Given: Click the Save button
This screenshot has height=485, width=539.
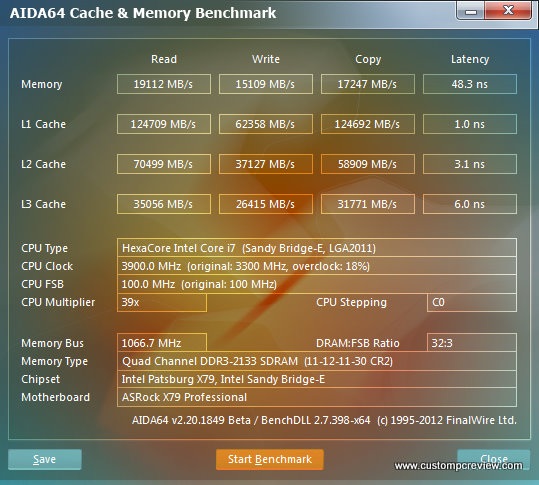Looking at the screenshot, I should [x=45, y=459].
